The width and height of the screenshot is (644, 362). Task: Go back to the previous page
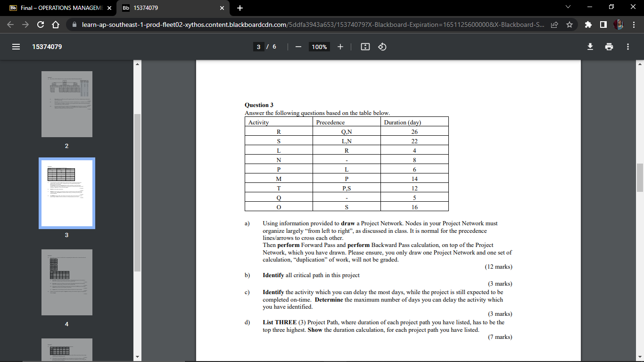[x=11, y=25]
